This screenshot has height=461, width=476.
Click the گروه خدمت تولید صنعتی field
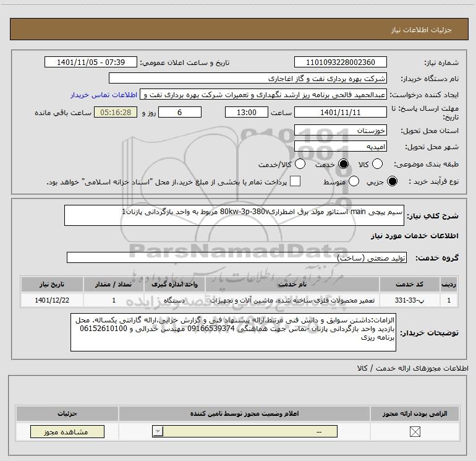237,257
